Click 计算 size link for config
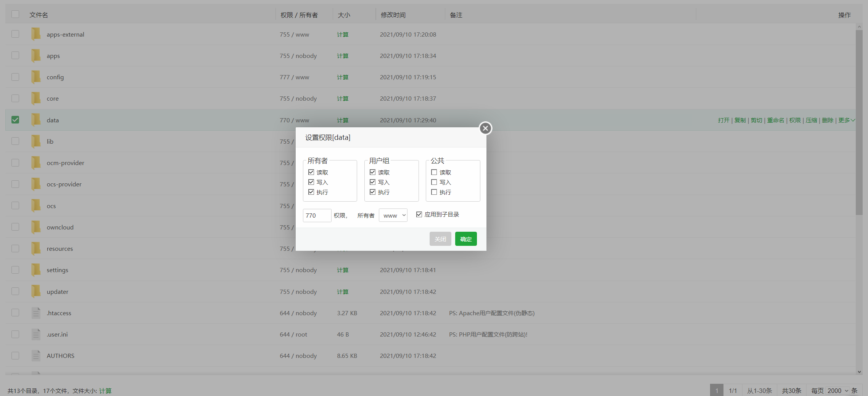 [343, 77]
